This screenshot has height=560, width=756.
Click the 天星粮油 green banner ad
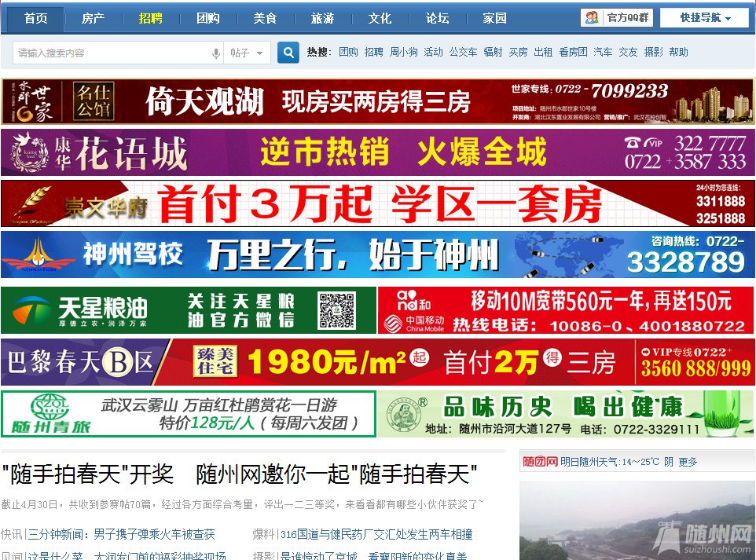189,310
